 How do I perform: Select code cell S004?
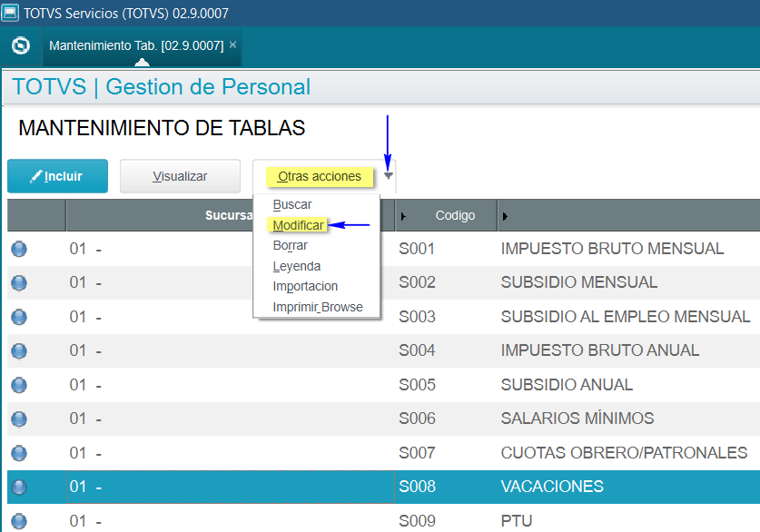(x=417, y=350)
